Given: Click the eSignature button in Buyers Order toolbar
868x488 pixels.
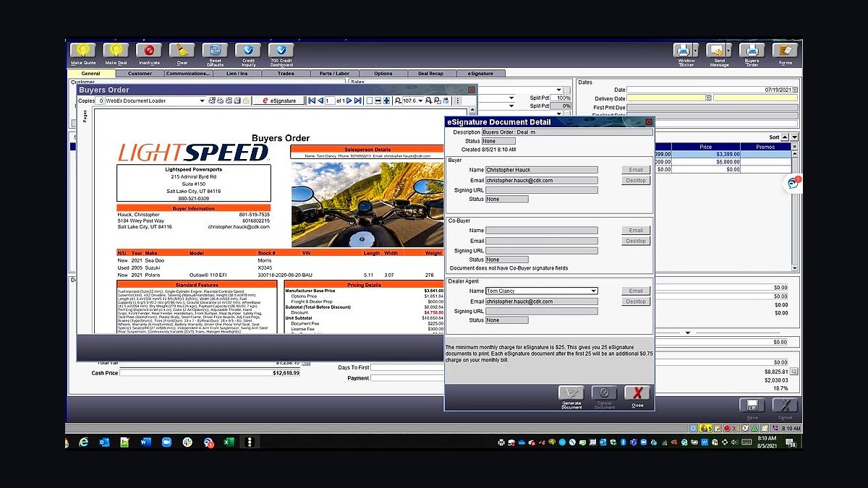Looking at the screenshot, I should (x=278, y=101).
